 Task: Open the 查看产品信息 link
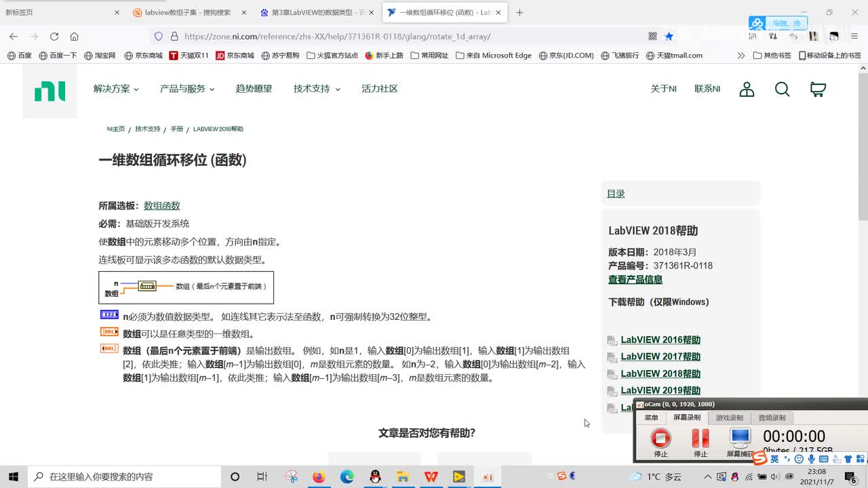point(635,279)
